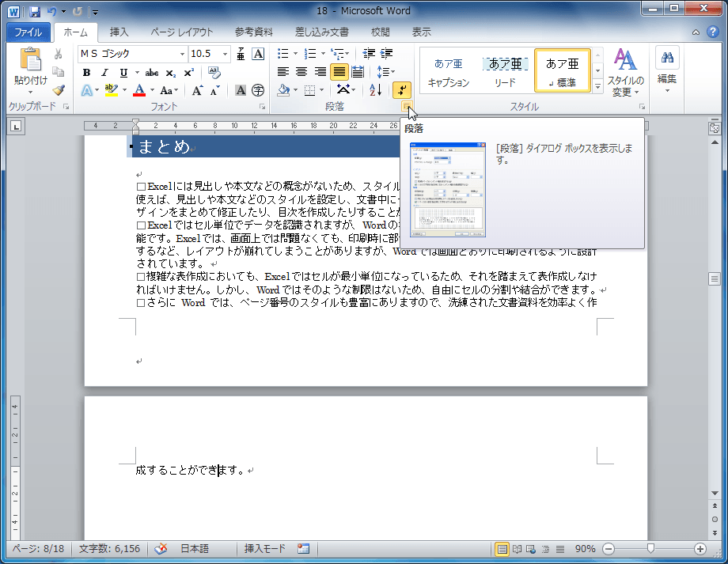Apply the リード style
Image resolution: width=728 pixels, height=564 pixels.
point(505,71)
